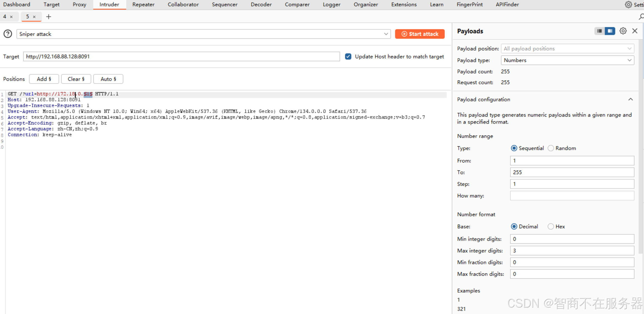644x314 pixels.
Task: Click the Clear § button
Action: point(76,79)
